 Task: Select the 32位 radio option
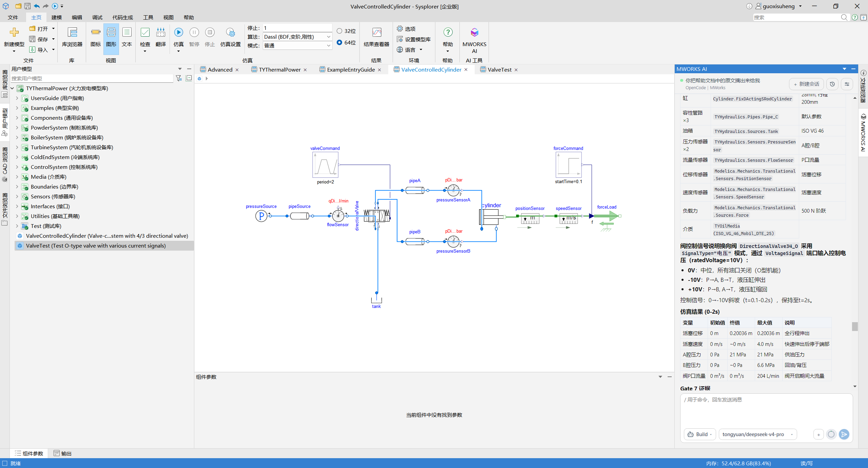click(x=339, y=31)
